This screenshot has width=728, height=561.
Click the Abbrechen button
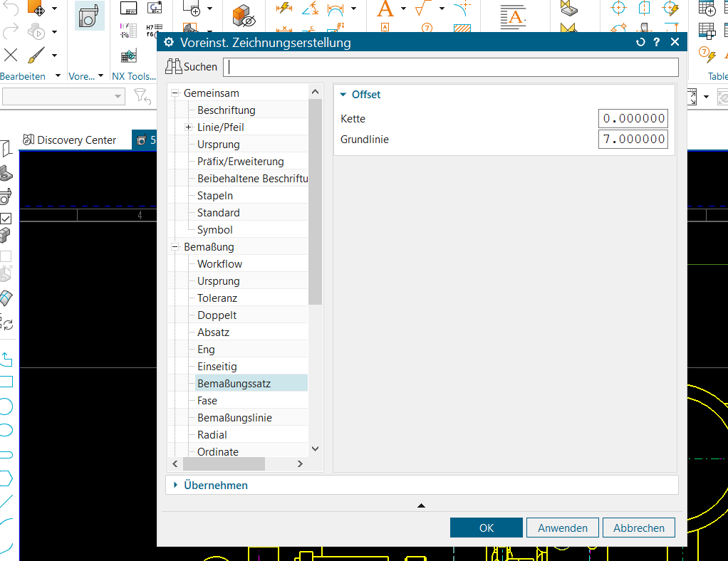639,528
